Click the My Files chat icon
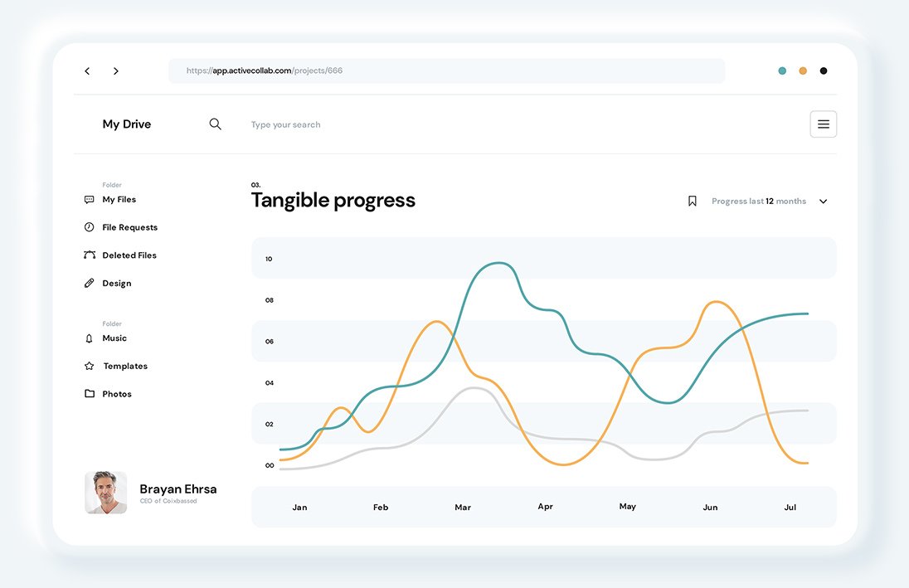 tap(90, 200)
